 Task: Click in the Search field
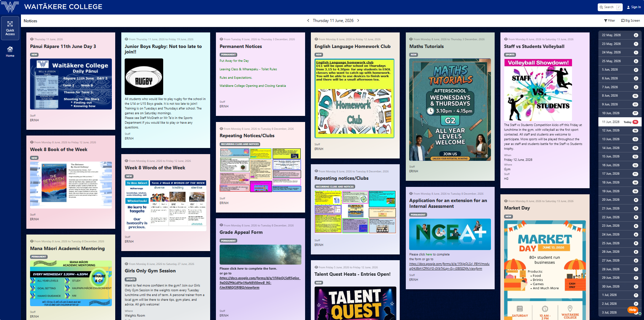tap(610, 7)
